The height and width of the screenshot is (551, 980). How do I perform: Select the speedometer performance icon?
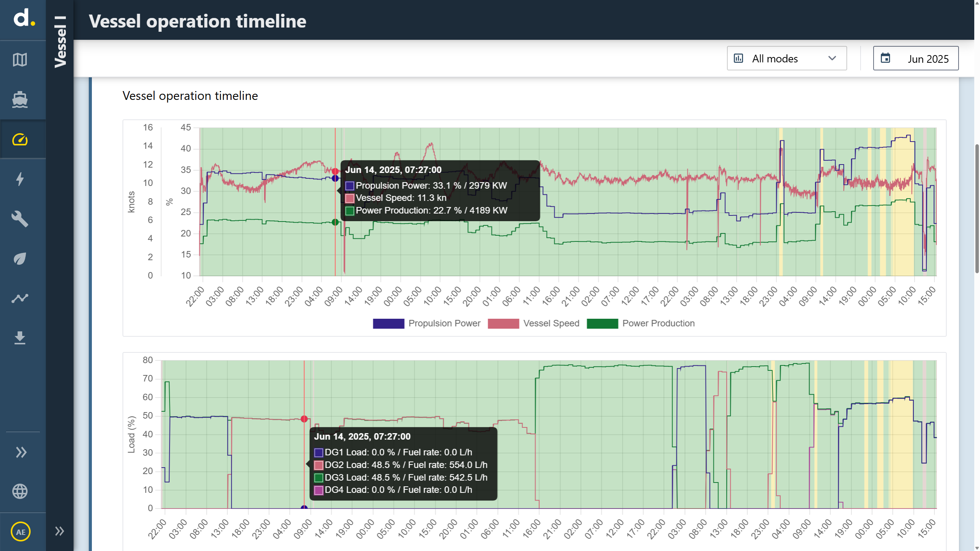(x=20, y=139)
